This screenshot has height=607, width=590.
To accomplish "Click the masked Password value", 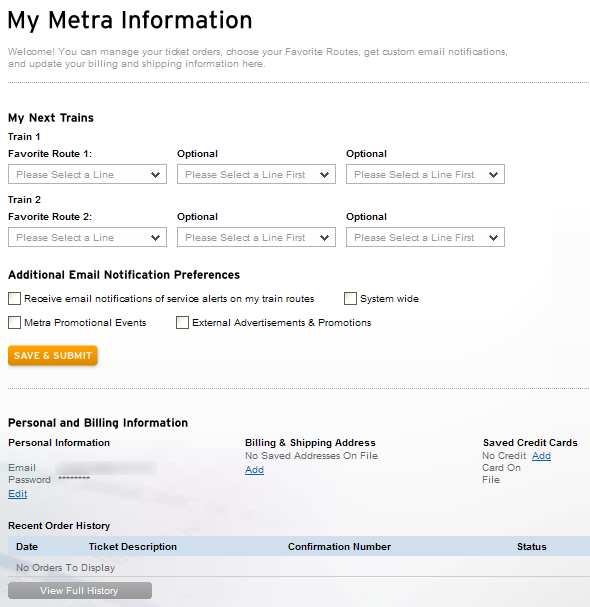I will click(x=74, y=479).
